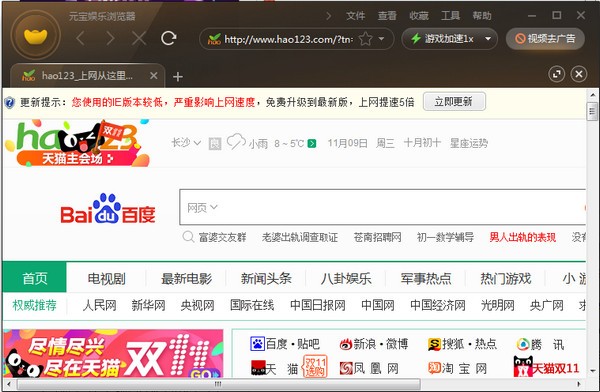Open the 长沙 city dropdown
This screenshot has height=392, width=600.
click(186, 143)
